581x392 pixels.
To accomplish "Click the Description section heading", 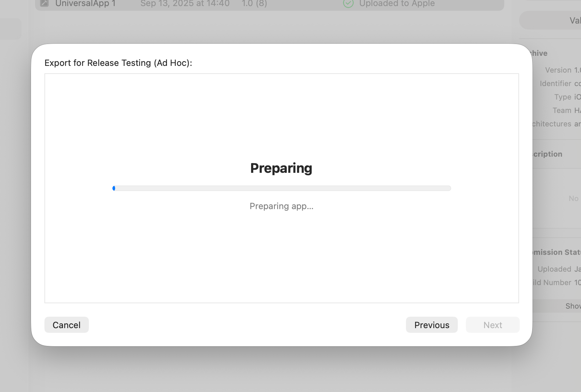I will click(x=548, y=154).
